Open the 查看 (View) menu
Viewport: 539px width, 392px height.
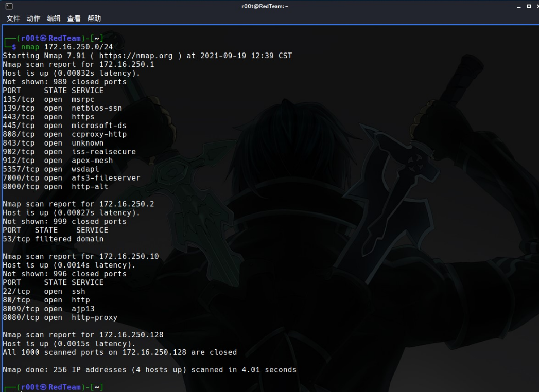click(75, 19)
